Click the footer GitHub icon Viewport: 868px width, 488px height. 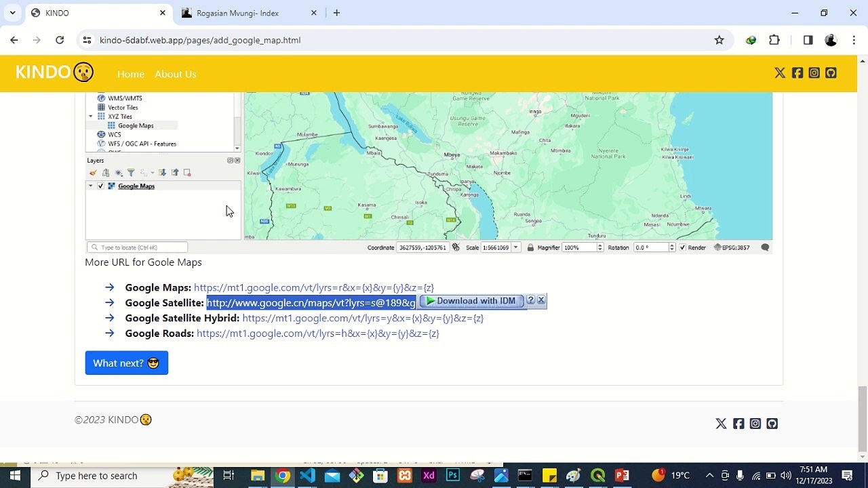click(x=772, y=424)
